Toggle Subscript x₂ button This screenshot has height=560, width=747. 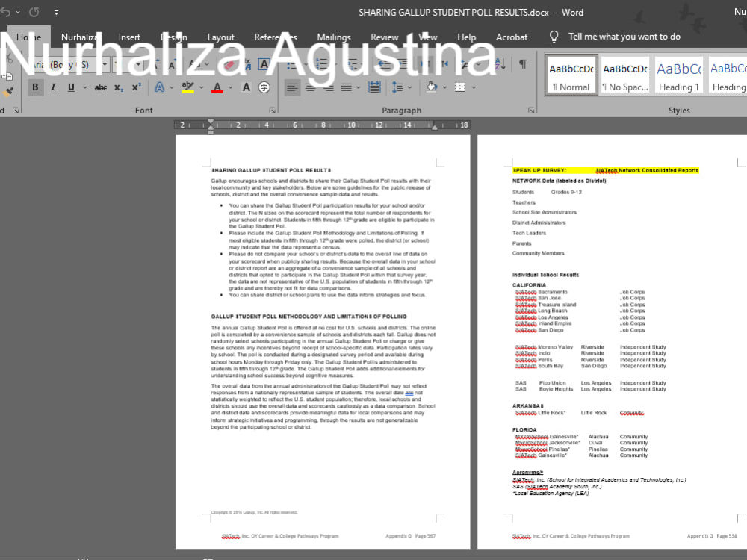(x=119, y=87)
